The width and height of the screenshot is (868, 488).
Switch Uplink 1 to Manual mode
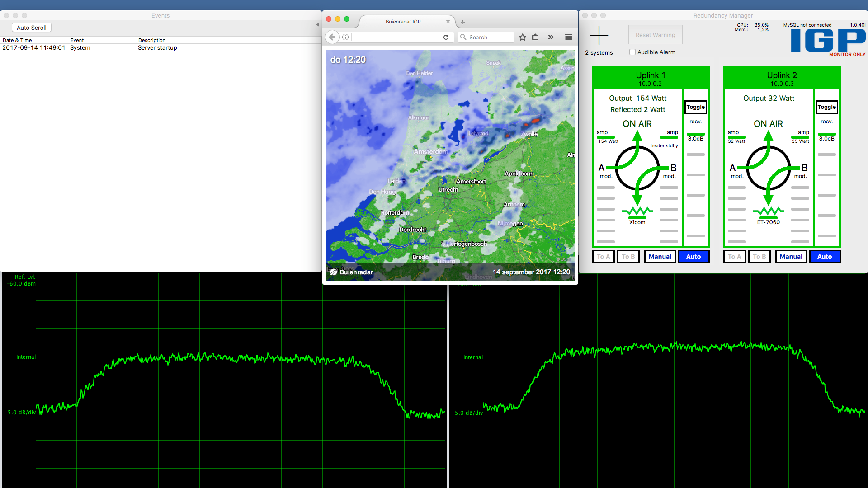click(x=660, y=257)
